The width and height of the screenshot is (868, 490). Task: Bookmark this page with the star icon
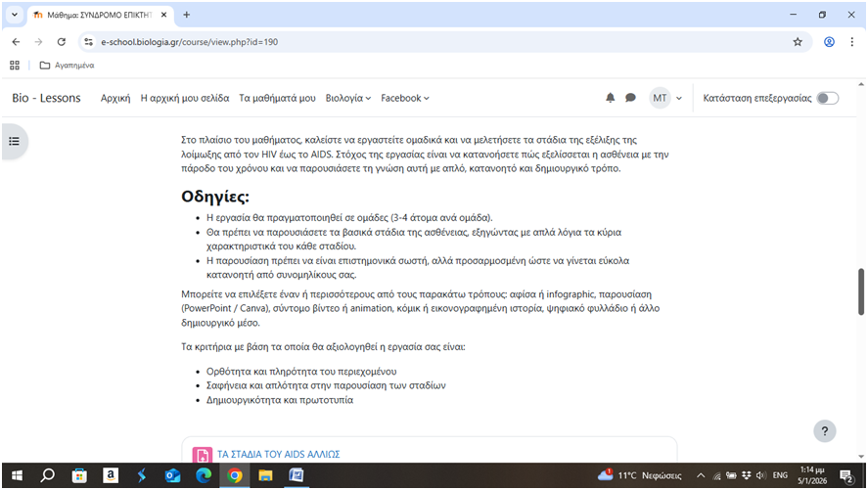(x=798, y=42)
